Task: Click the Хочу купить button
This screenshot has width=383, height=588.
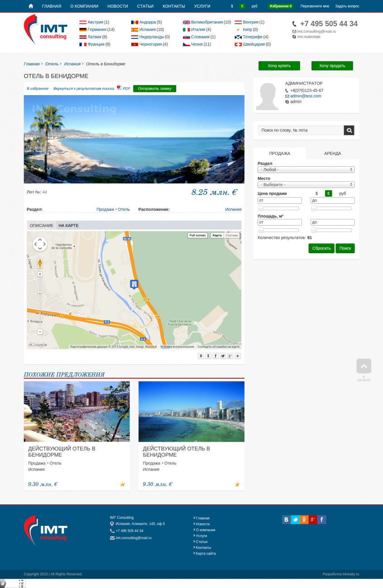Action: coord(279,66)
